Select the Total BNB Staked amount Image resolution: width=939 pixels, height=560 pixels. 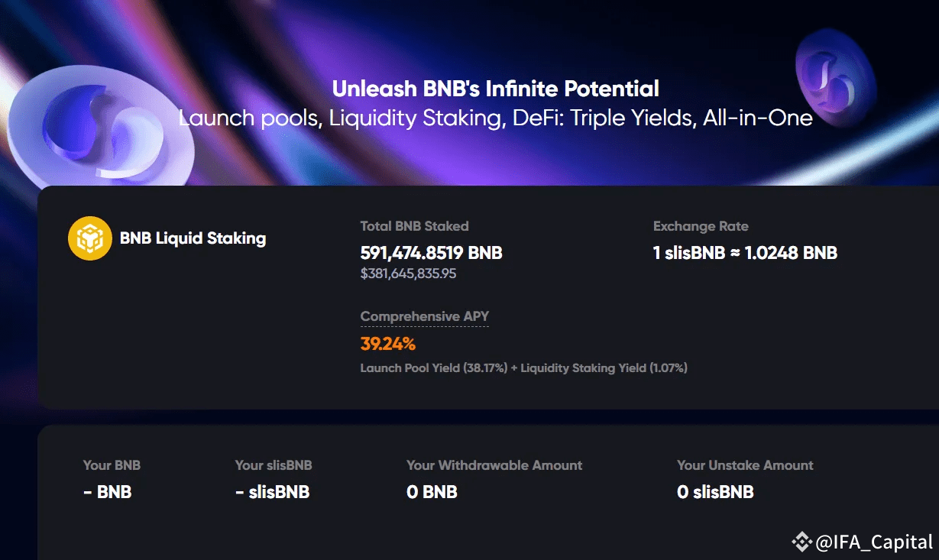click(x=431, y=253)
